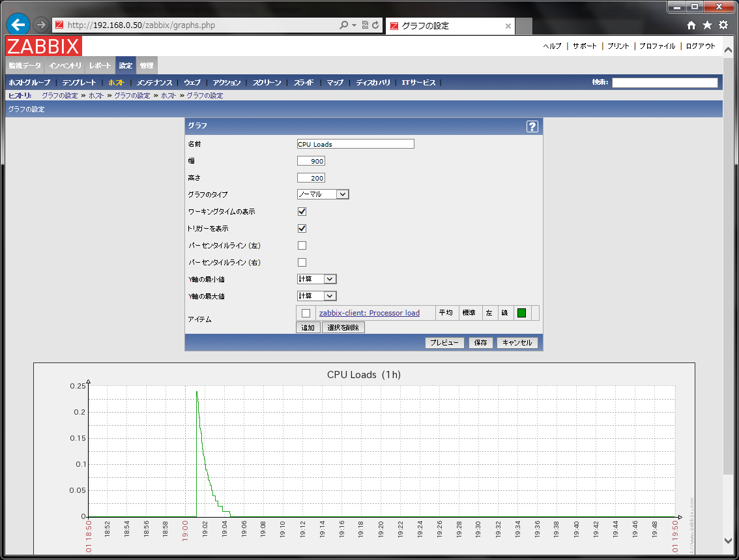Open the Y軸の最大値 dropdown
The width and height of the screenshot is (739, 560).
[x=316, y=296]
